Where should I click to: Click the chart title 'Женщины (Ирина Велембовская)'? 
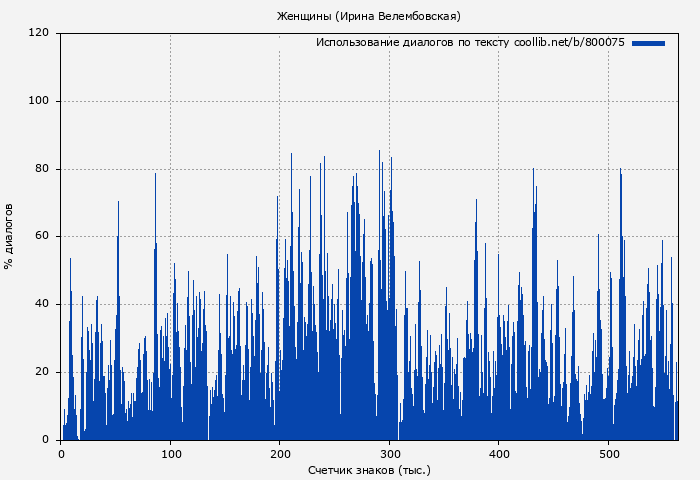click(369, 16)
